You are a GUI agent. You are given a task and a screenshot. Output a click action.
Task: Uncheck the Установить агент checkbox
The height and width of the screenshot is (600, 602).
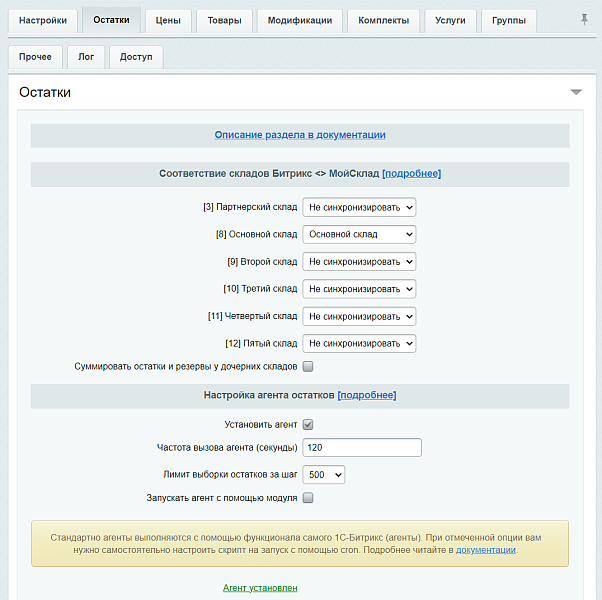(x=308, y=425)
